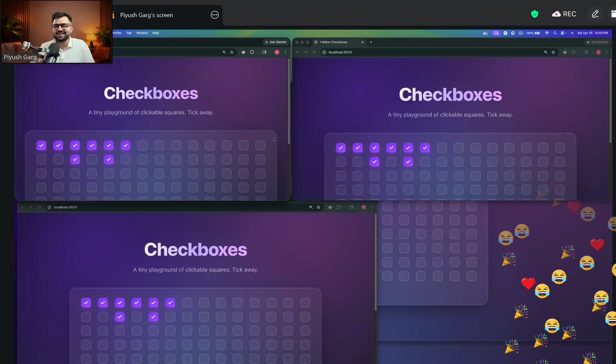Bookmark the page with the star icon
Image resolution: width=616 pixels, height=364 pixels.
tap(553, 52)
